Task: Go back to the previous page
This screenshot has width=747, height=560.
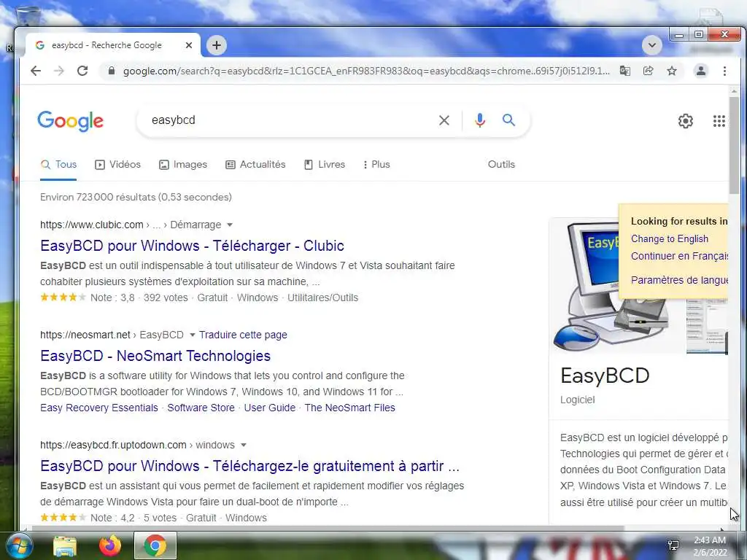Action: [36, 71]
